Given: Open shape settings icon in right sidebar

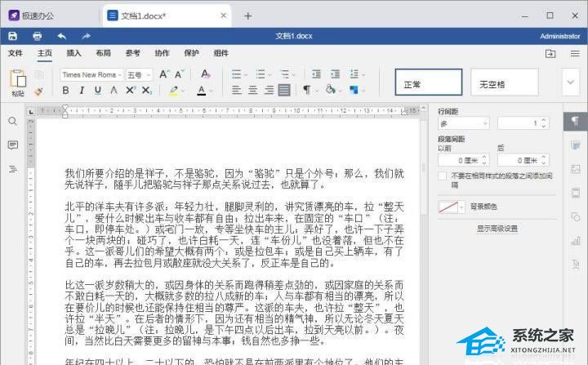Looking at the screenshot, I should (x=576, y=216).
